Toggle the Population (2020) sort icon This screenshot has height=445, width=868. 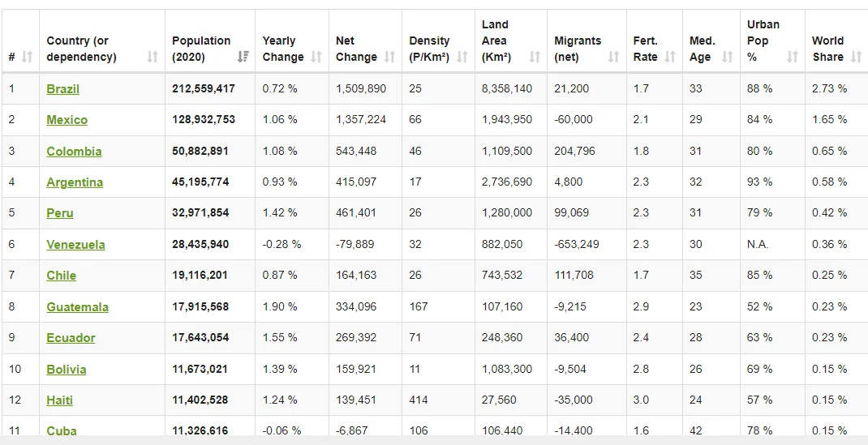(243, 57)
